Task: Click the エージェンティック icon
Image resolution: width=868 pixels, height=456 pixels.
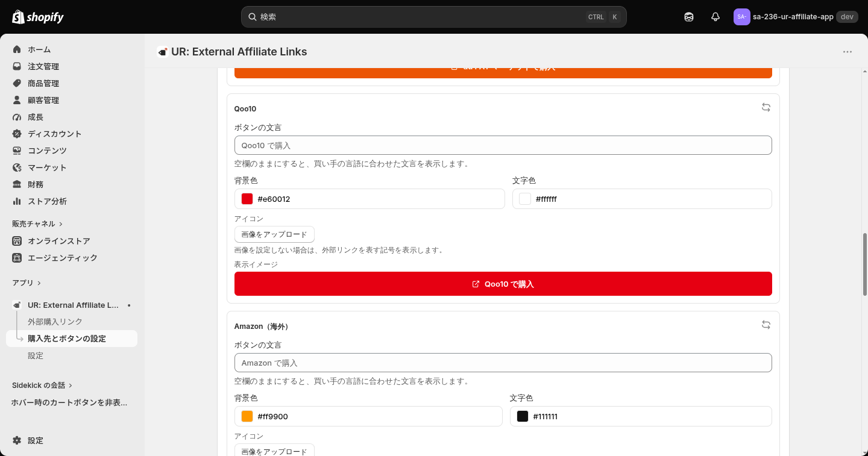Action: 17,258
